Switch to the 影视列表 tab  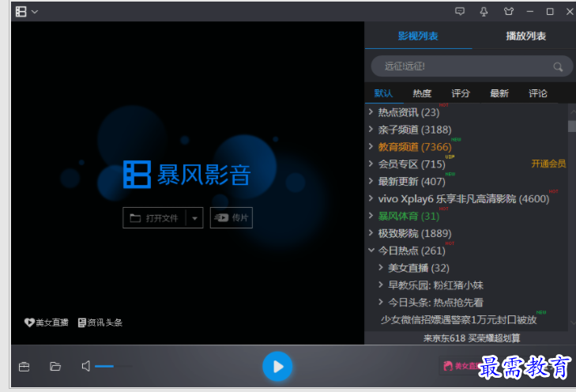pos(418,36)
